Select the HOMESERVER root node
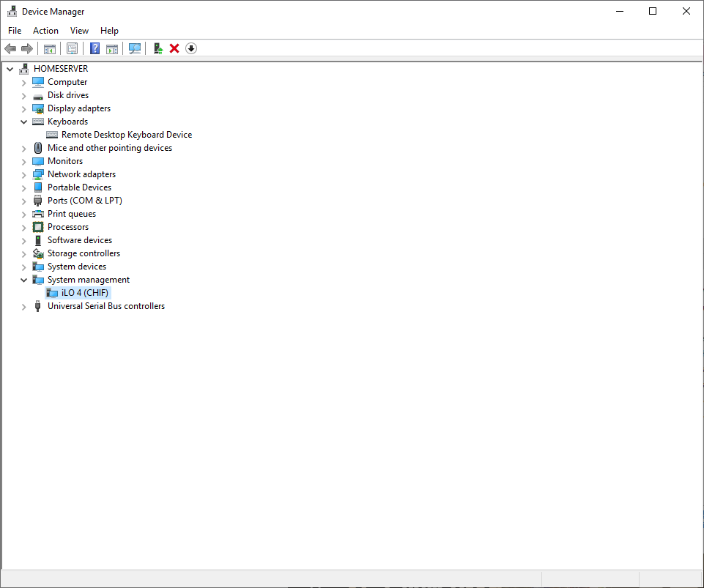704x588 pixels. coord(60,69)
